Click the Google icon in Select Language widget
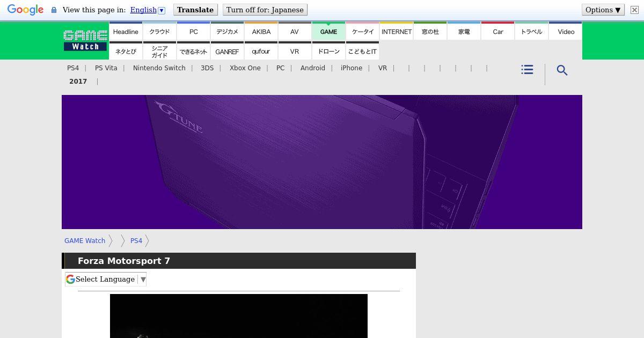 pyautogui.click(x=70, y=279)
